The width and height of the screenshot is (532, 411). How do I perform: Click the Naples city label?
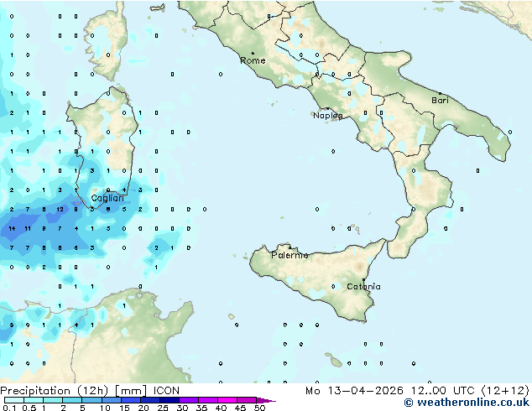(328, 116)
